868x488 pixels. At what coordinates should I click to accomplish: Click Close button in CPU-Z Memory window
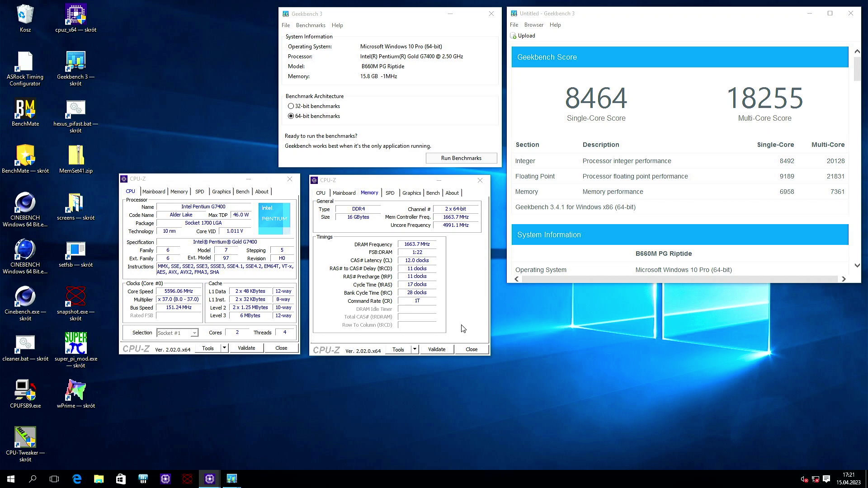pos(472,349)
